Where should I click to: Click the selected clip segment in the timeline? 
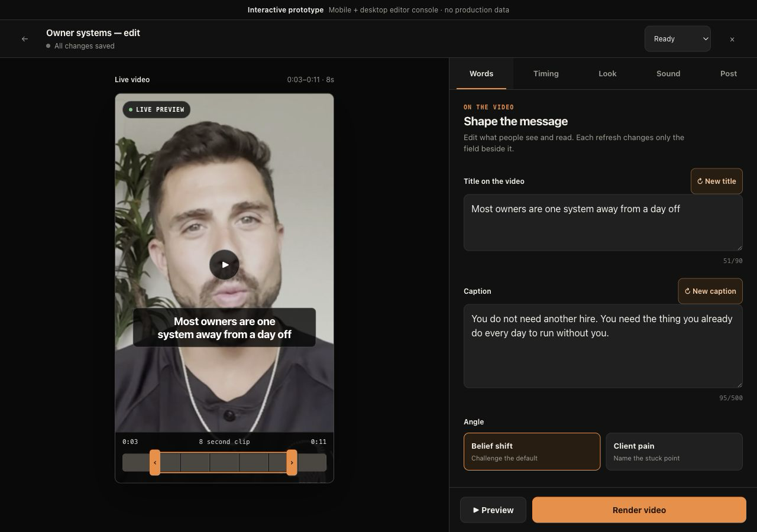(224, 462)
